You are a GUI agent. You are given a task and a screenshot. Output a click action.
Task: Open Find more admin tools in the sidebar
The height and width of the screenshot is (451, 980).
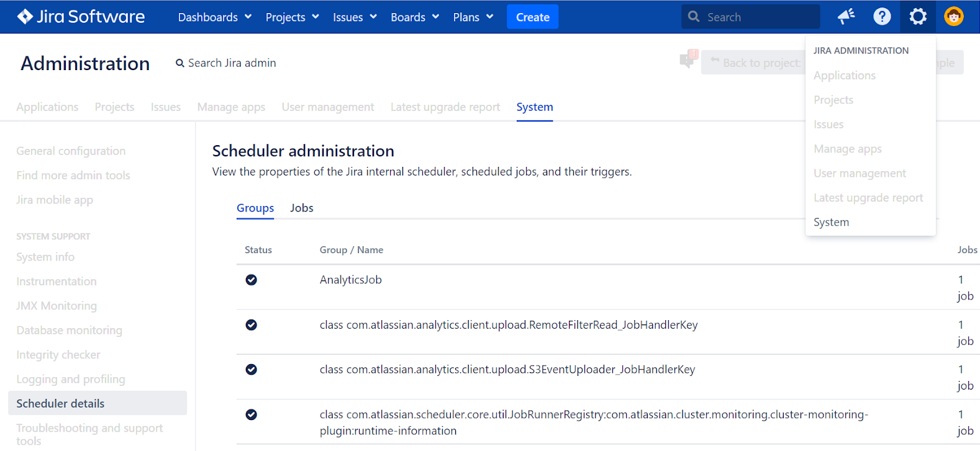point(73,176)
